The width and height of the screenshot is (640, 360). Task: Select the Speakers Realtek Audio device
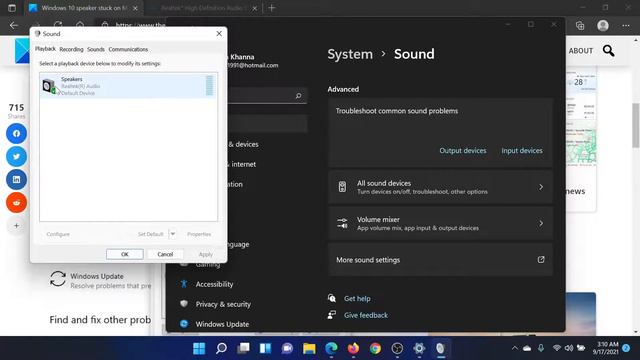[128, 86]
